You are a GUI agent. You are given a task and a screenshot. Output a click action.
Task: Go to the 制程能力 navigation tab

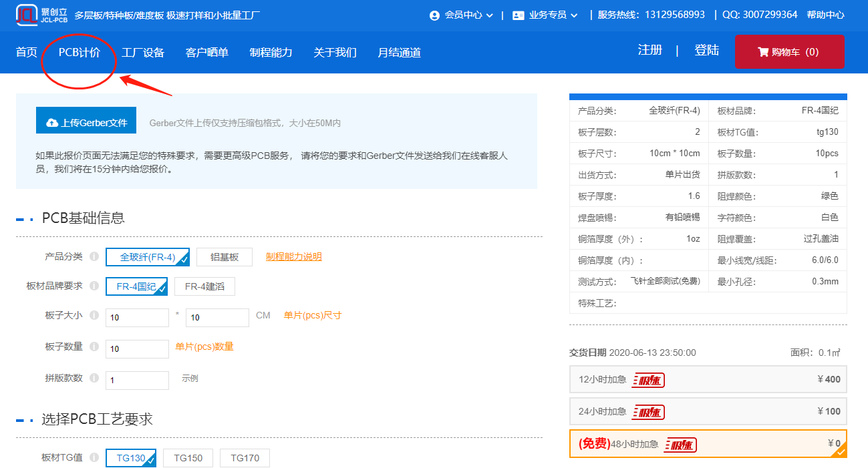coord(271,53)
